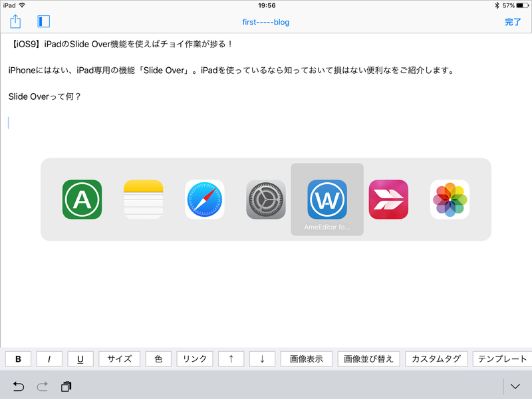Select the AmeEditor app icon
Image resolution: width=532 pixels, height=399 pixels.
327,199
